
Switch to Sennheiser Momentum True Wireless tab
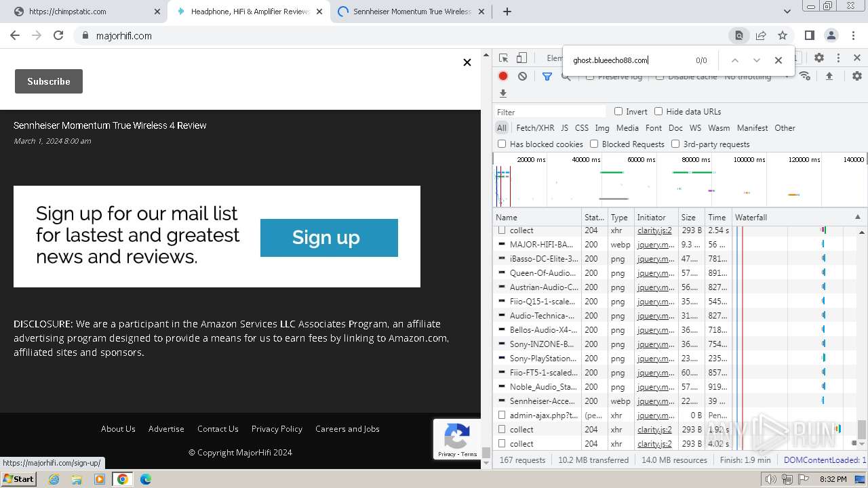coord(412,12)
